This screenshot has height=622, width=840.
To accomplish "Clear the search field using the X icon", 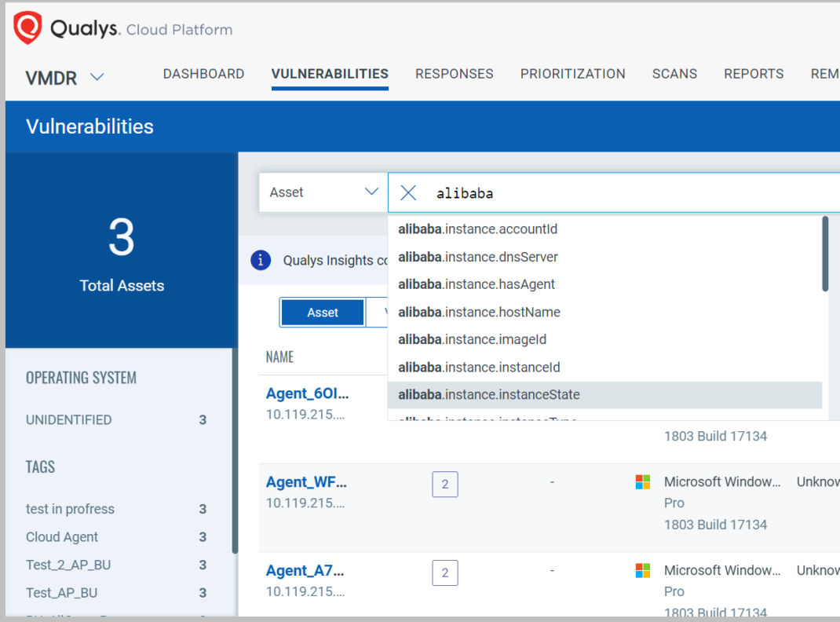I will tap(407, 192).
